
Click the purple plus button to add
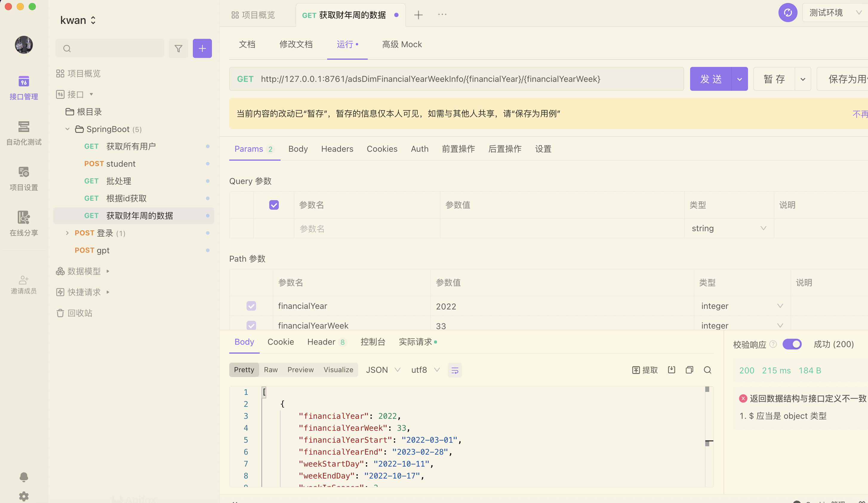pos(202,48)
